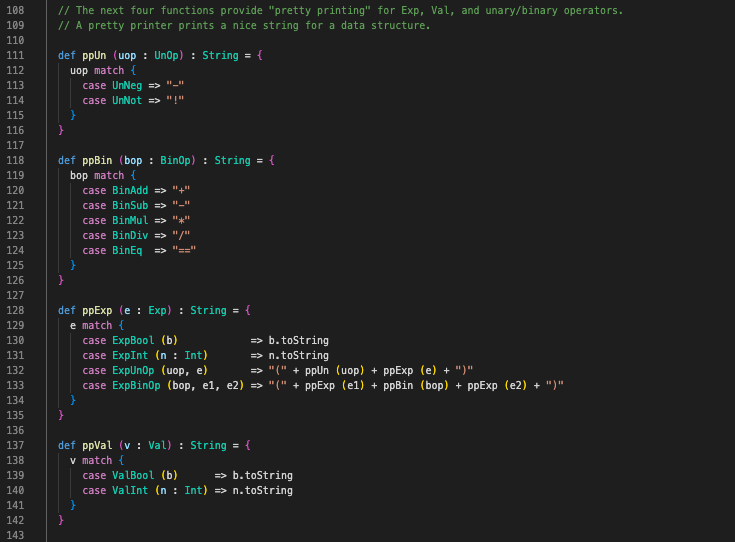Image resolution: width=735 pixels, height=542 pixels.
Task: Click the "uop match" keyword on line 112
Action: (97, 70)
